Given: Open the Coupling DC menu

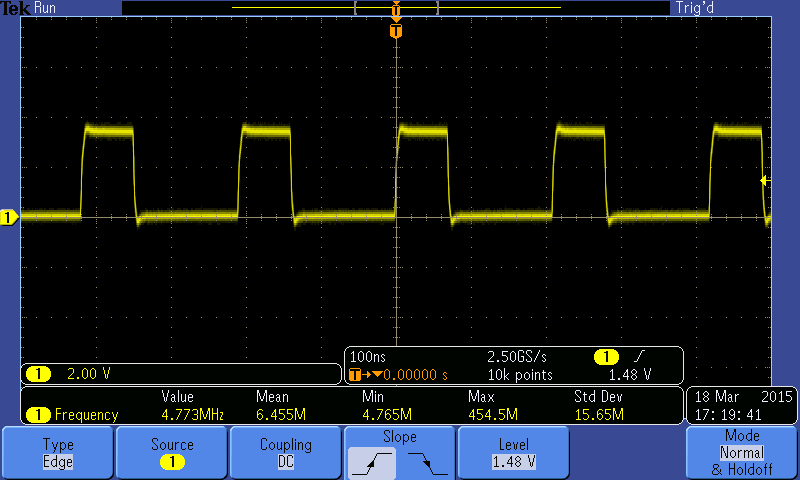Looking at the screenshot, I should pyautogui.click(x=286, y=453).
